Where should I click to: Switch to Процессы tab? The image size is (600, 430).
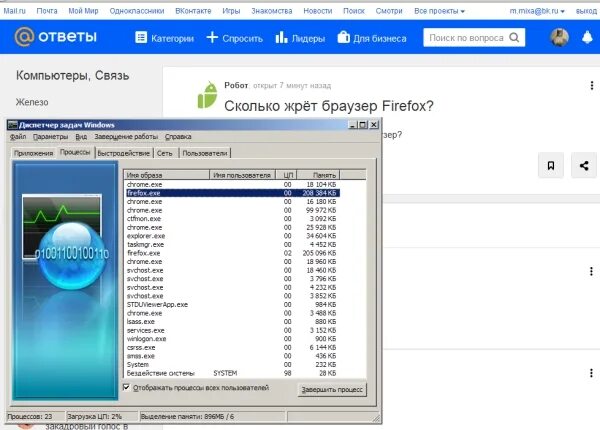tap(75, 152)
